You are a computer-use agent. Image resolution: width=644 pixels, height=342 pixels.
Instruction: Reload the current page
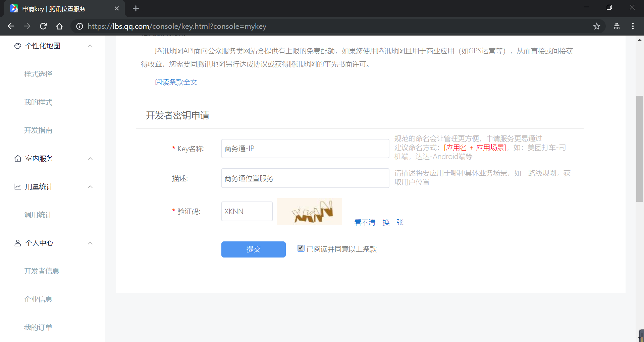pos(43,26)
